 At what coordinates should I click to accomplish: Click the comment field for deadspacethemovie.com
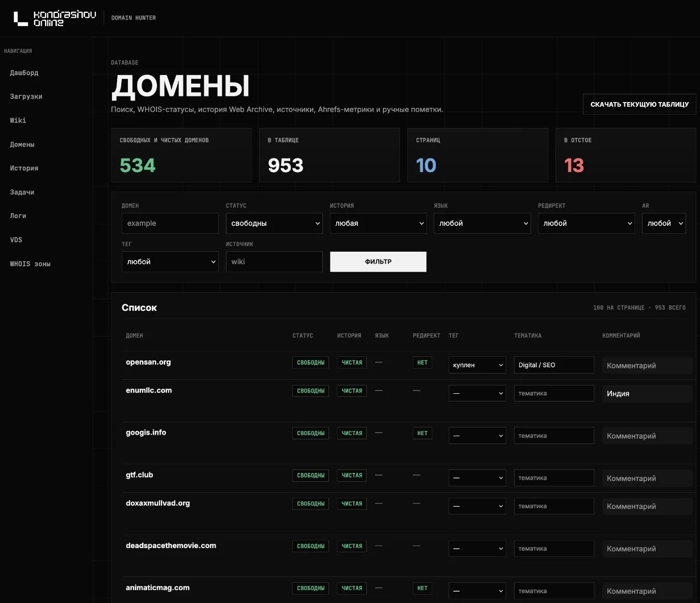coord(647,549)
